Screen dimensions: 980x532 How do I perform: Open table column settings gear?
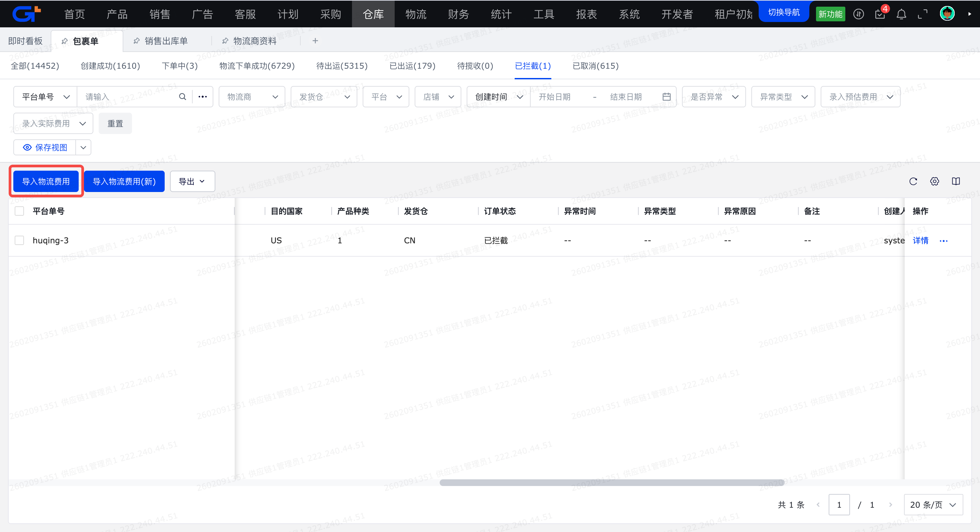pos(934,181)
